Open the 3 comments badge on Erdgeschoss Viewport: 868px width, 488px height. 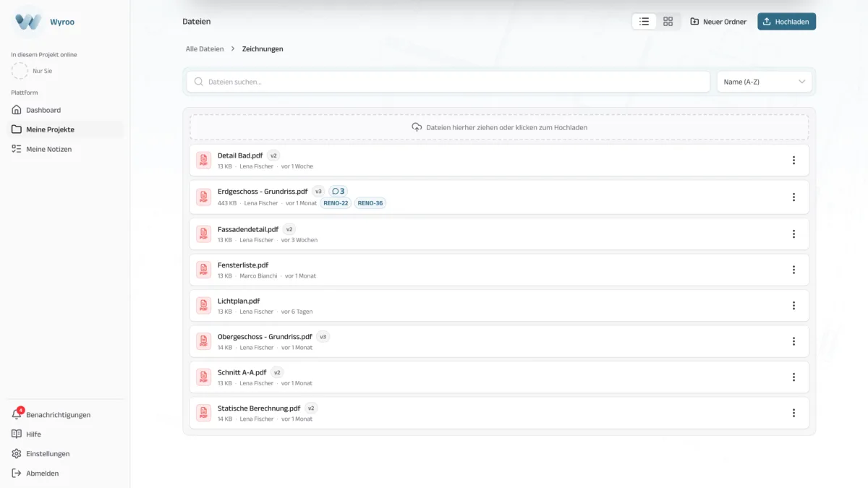pos(338,192)
